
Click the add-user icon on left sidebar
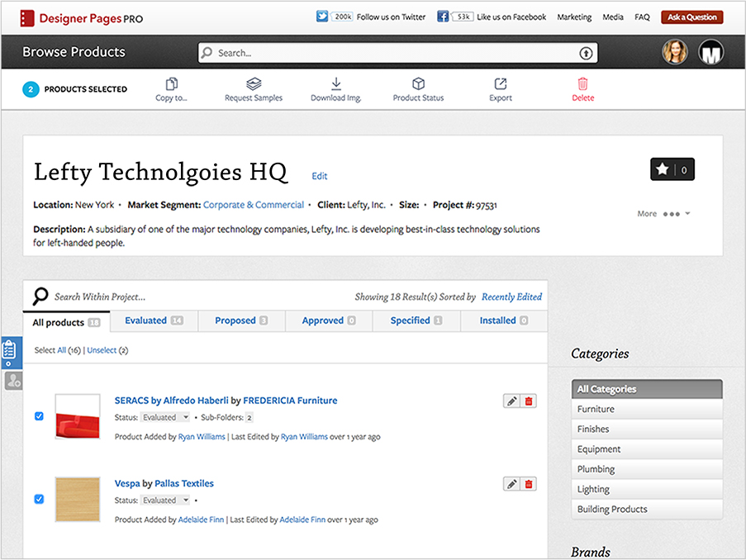point(13,381)
